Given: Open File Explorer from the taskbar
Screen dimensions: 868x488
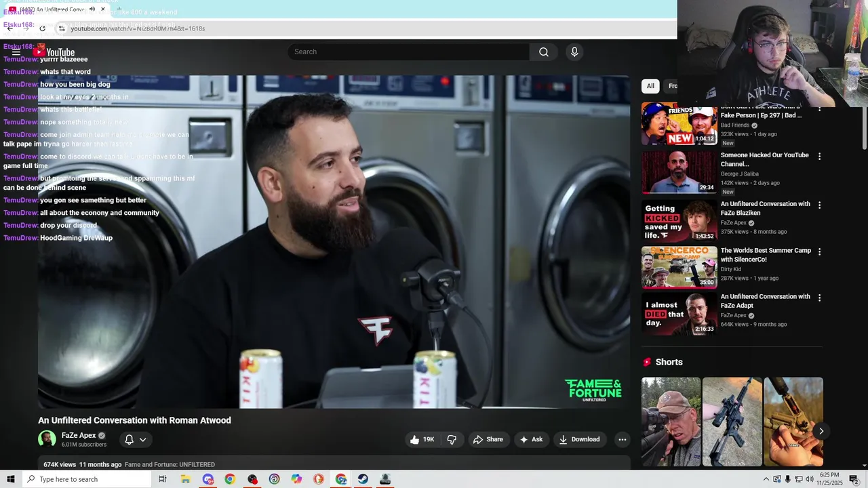Looking at the screenshot, I should [x=185, y=479].
